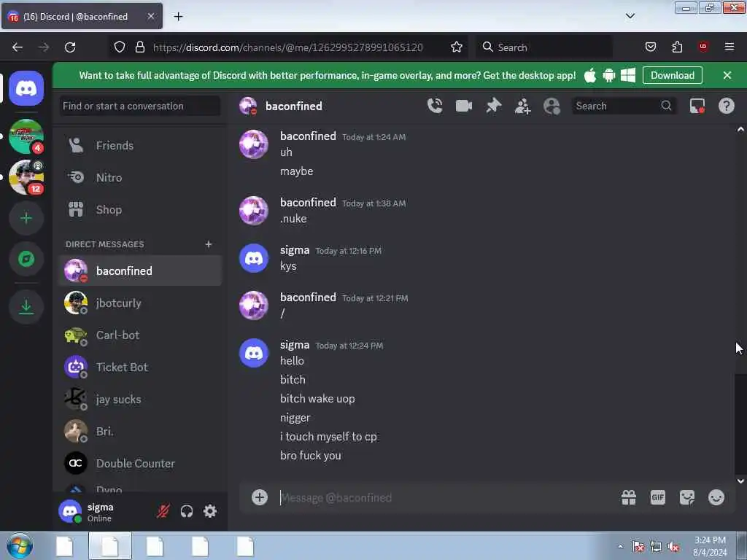Image resolution: width=747 pixels, height=560 pixels.
Task: Open Double Counter direct message
Action: point(140,463)
